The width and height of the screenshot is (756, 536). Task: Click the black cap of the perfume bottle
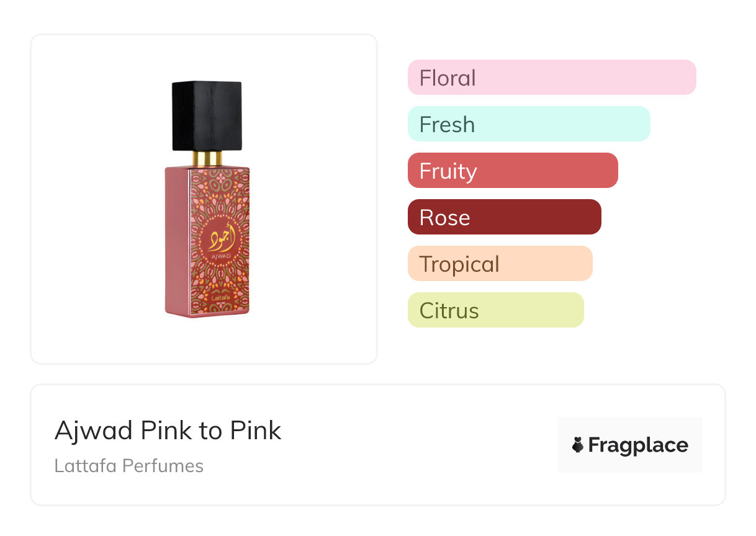point(207,115)
